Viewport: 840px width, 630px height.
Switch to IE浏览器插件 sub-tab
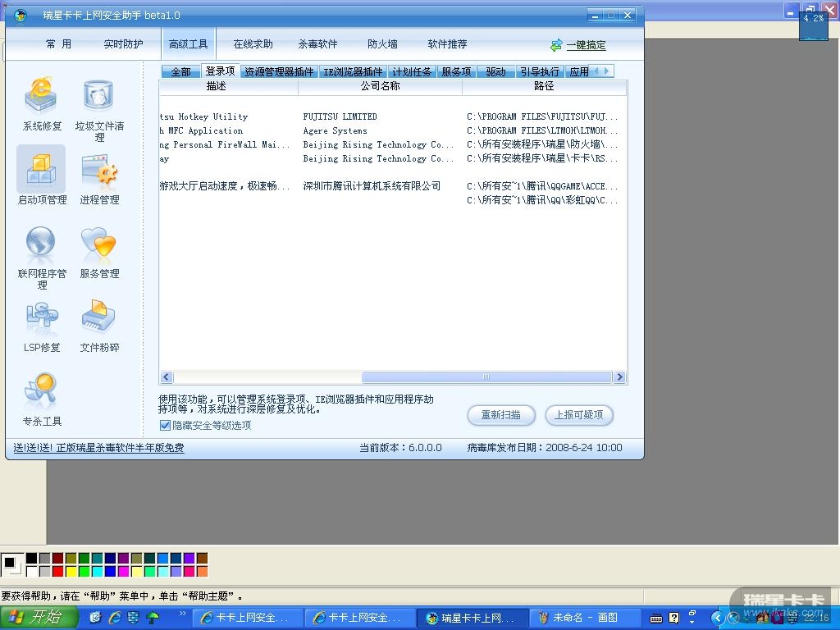pos(353,72)
